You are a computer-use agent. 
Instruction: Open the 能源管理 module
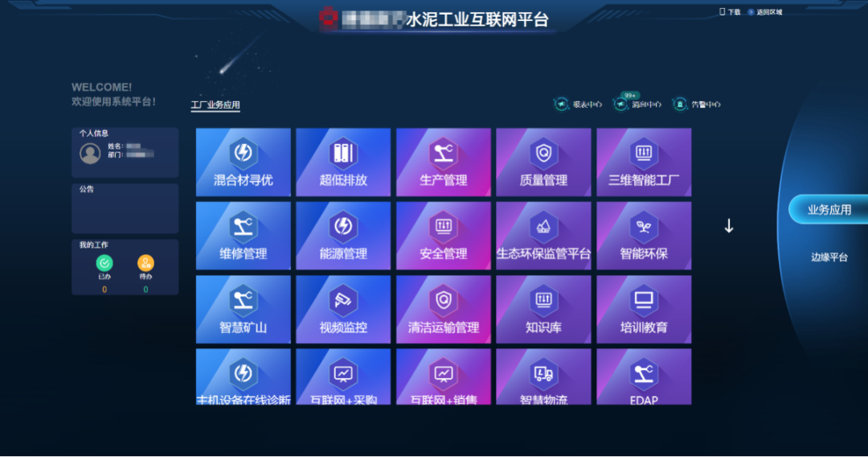343,236
